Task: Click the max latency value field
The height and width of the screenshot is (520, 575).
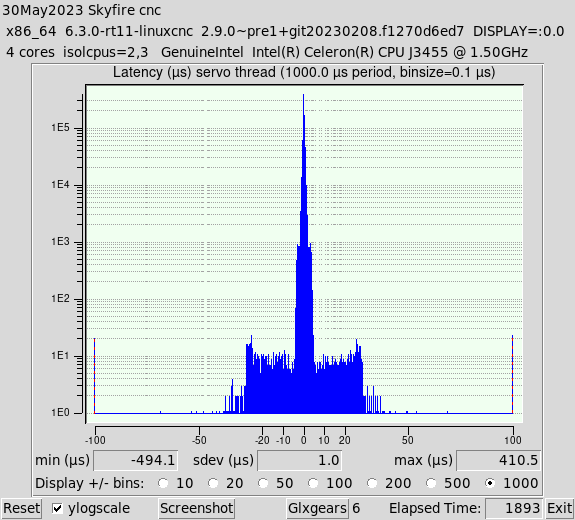Action: (498, 461)
